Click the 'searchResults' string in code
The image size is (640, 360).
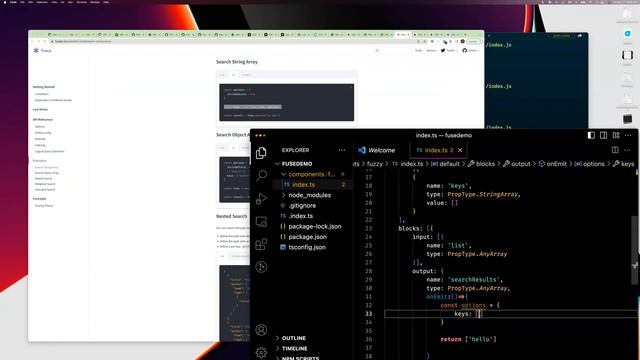pyautogui.click(x=474, y=280)
